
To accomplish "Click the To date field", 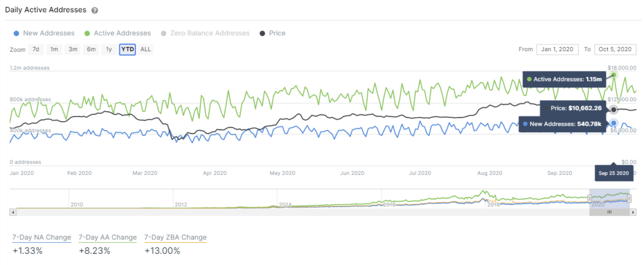I will [x=615, y=49].
